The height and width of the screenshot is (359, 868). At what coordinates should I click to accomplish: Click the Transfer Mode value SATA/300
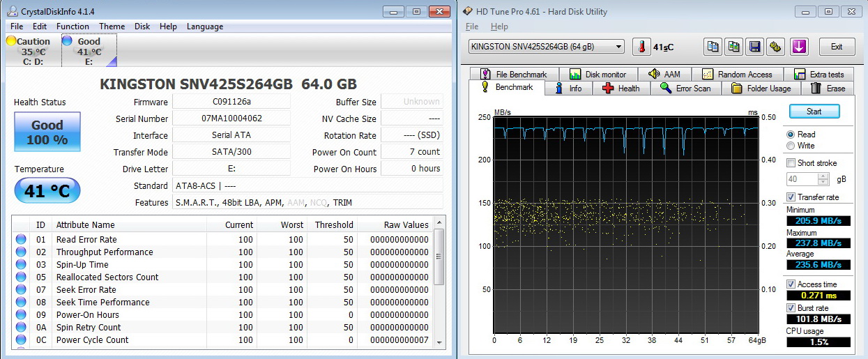pos(231,152)
